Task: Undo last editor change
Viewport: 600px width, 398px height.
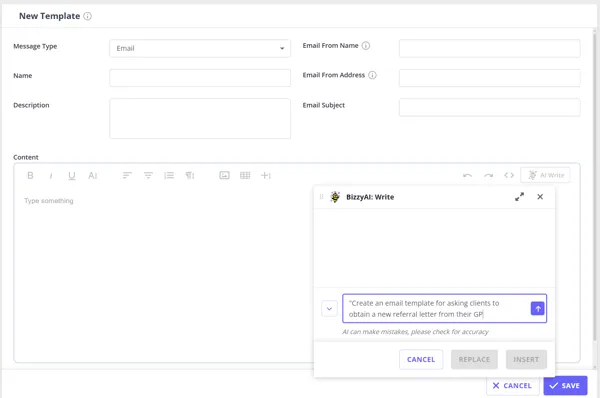Action: [x=467, y=175]
